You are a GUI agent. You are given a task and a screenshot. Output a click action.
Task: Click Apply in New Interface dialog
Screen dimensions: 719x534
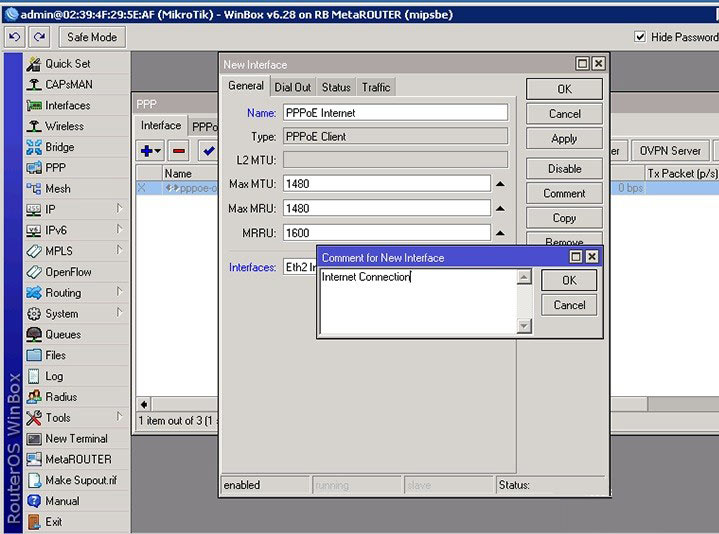click(x=564, y=138)
